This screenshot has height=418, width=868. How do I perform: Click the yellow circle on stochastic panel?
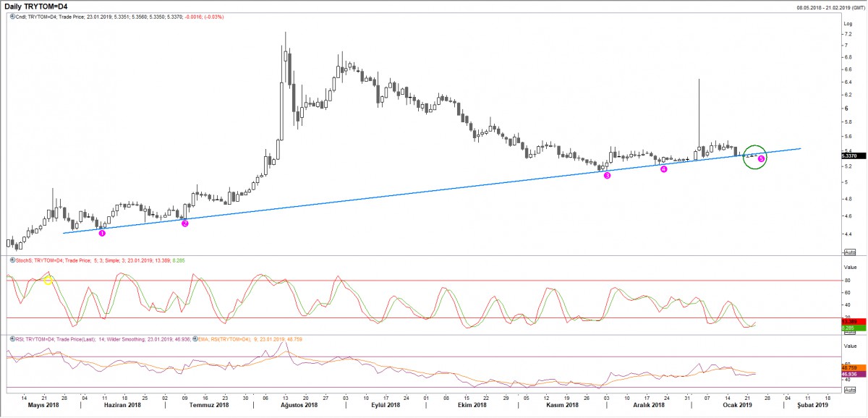pyautogui.click(x=48, y=280)
